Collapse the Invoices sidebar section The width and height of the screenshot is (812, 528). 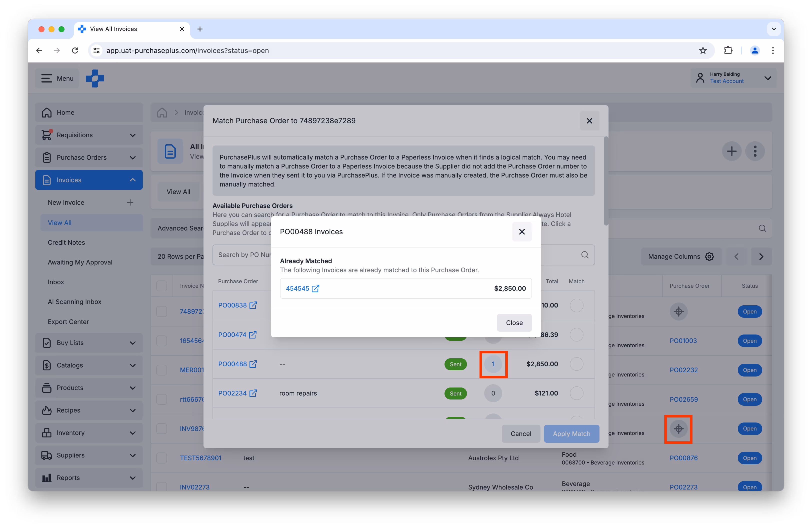(133, 180)
